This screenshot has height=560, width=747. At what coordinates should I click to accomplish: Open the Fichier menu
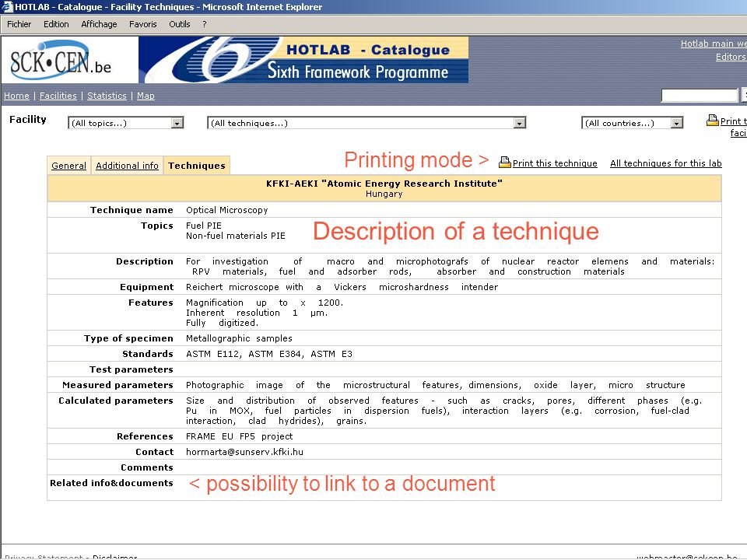tap(19, 24)
